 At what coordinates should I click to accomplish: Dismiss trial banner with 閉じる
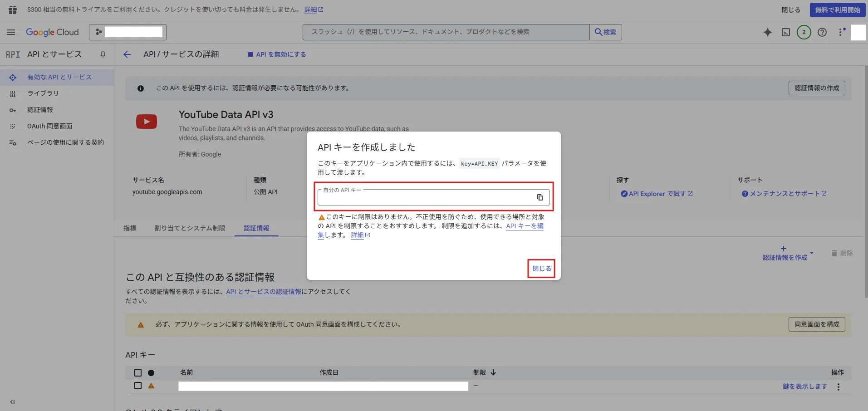coord(791,10)
